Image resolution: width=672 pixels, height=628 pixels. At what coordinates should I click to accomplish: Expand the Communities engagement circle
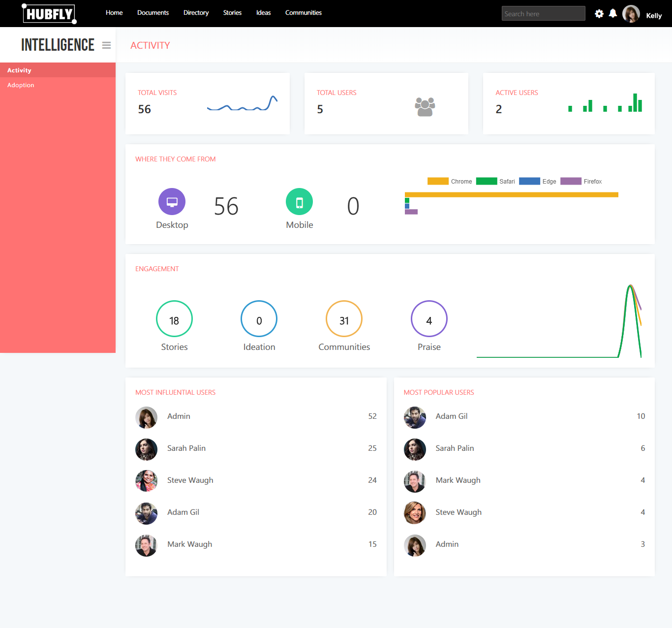coord(344,319)
